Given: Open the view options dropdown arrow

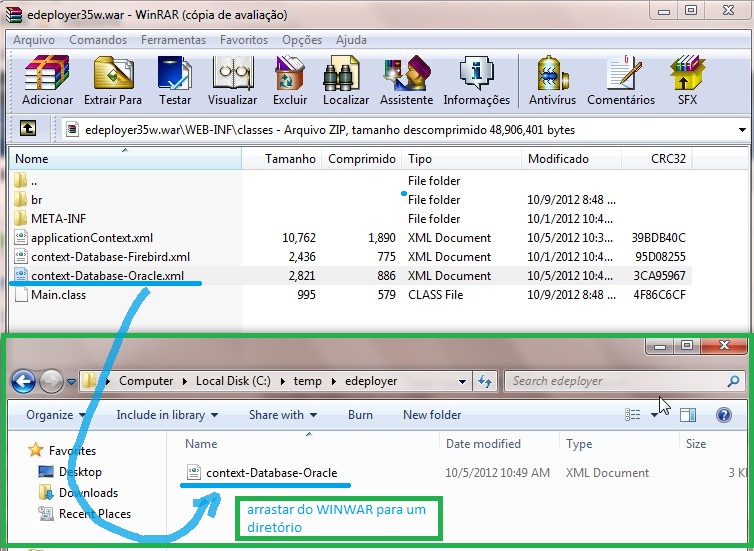Looking at the screenshot, I should click(654, 415).
